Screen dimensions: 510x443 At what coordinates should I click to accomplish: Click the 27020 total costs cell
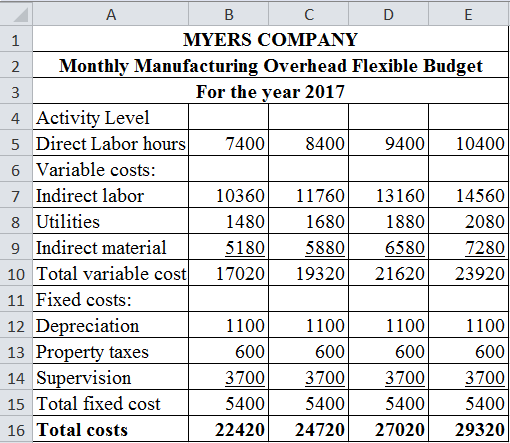click(x=389, y=429)
